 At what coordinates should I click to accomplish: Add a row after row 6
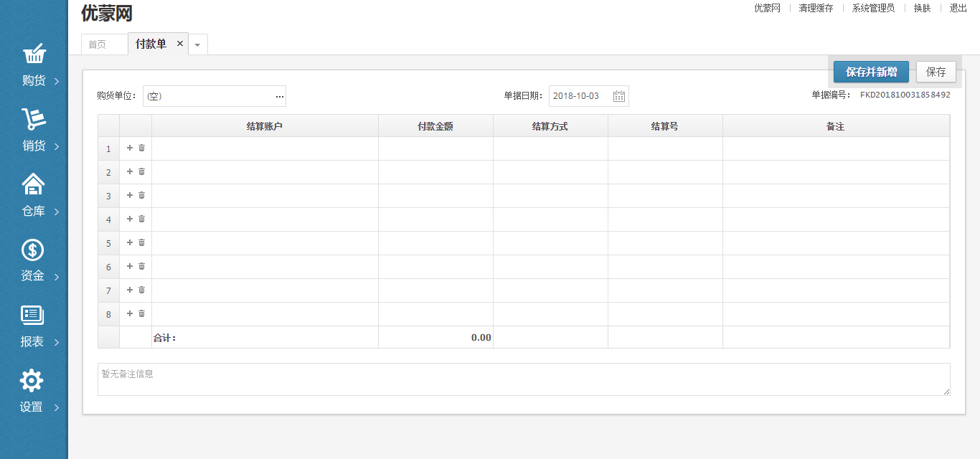[130, 266]
